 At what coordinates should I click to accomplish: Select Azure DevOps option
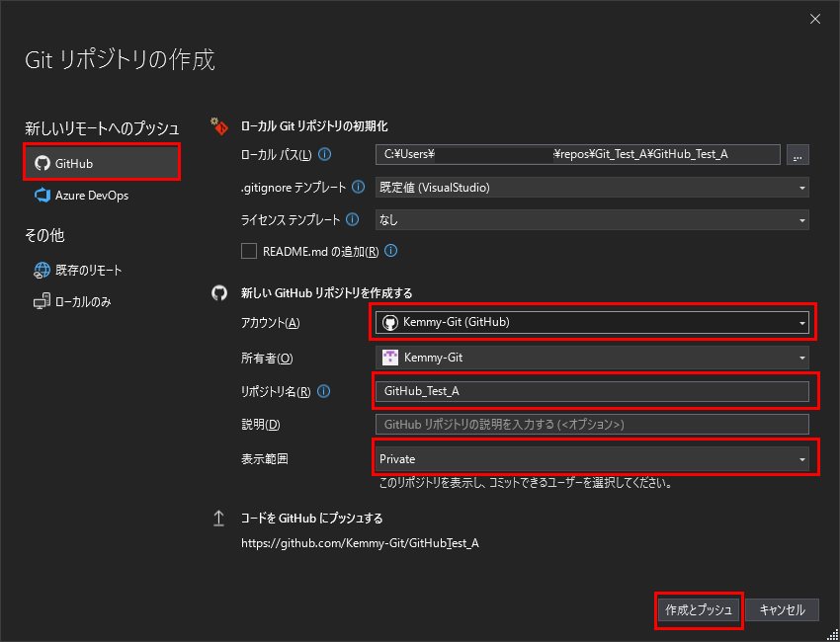coord(91,196)
